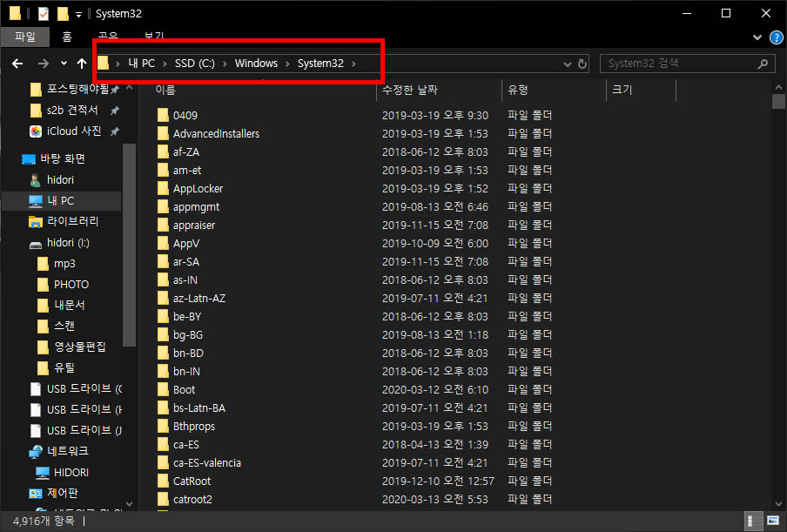This screenshot has height=532, width=787.
Task: Switch to details view layout icon
Action: point(753,521)
